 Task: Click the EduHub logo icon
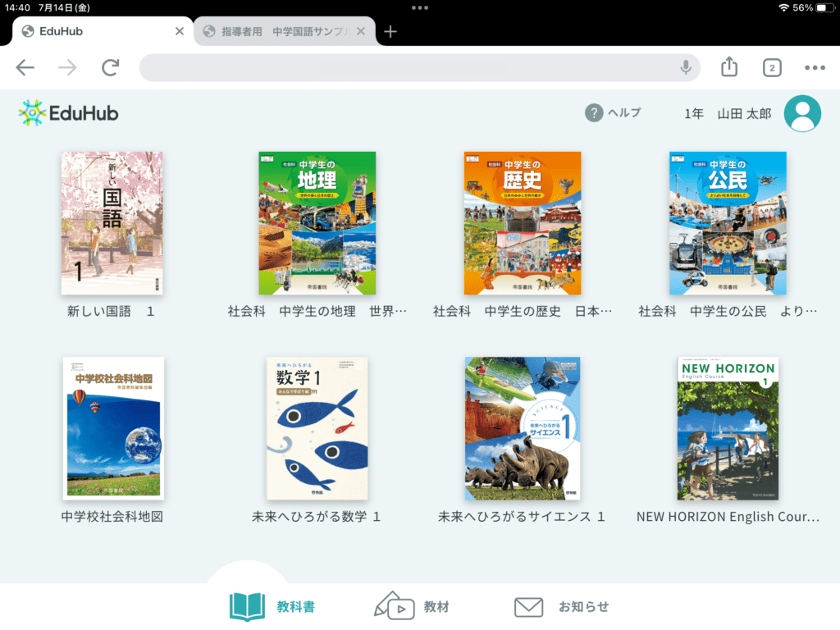click(32, 113)
